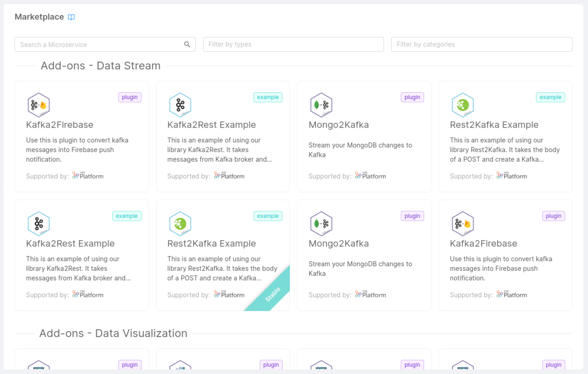
Task: Click Kafka2Rest Example icon in first row
Action: (x=180, y=105)
